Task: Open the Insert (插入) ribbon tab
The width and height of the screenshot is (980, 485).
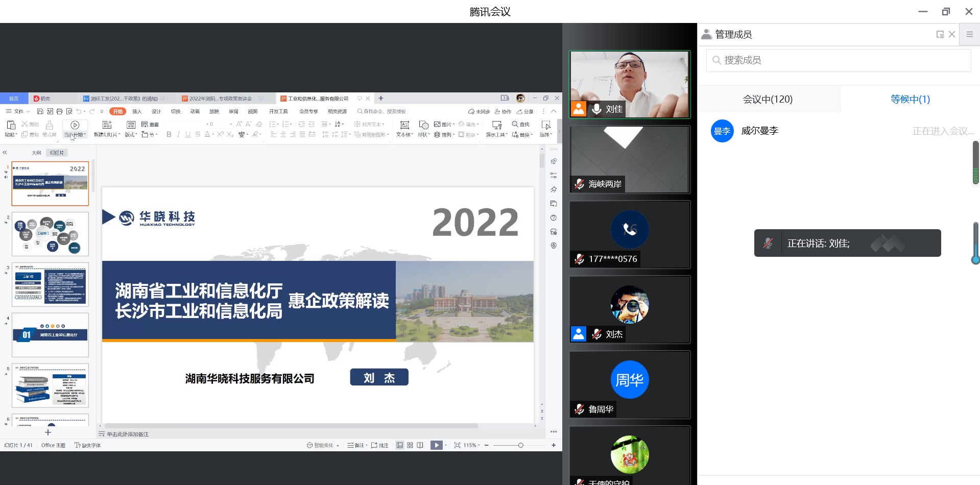Action: point(137,111)
